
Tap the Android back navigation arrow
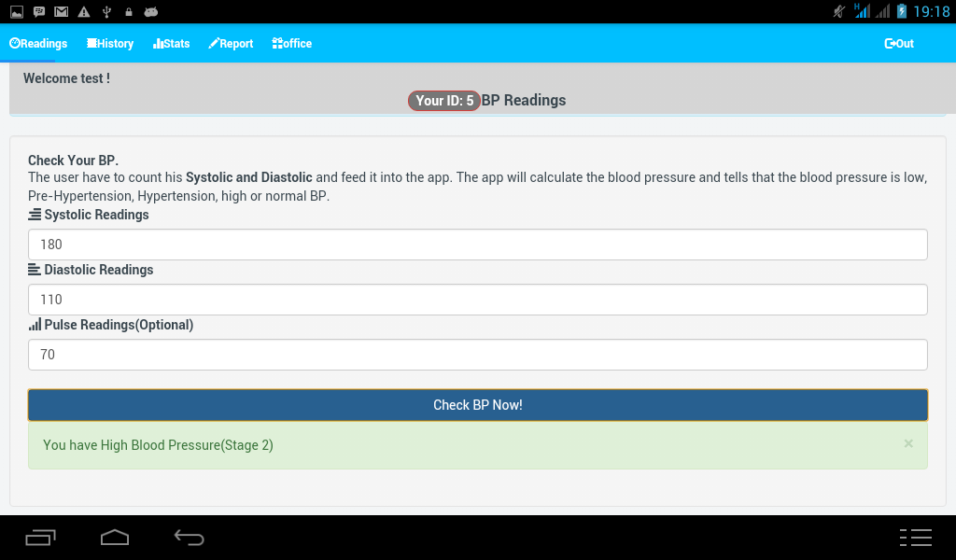(x=189, y=538)
